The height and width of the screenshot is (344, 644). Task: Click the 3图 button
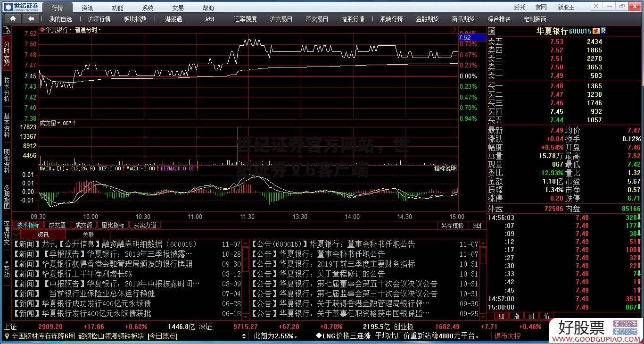[x=477, y=226]
